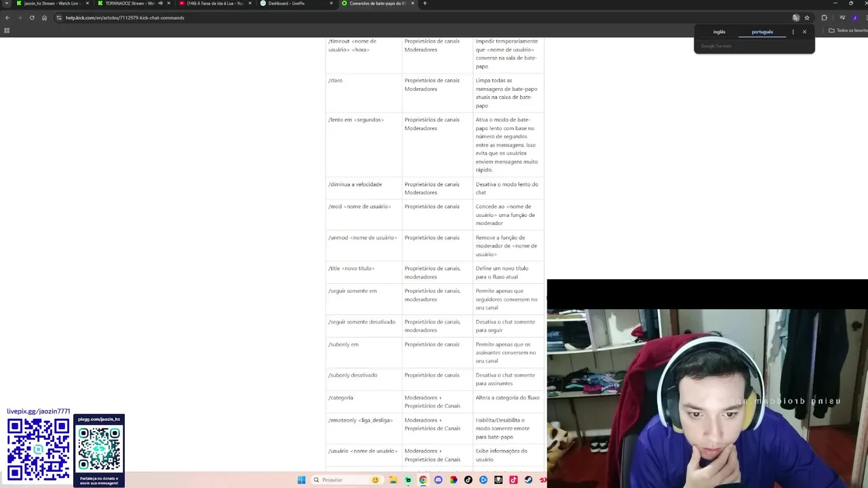This screenshot has height=488, width=868.
Task: Click the /emoteonly <liga_desliga> command
Action: pos(361,420)
